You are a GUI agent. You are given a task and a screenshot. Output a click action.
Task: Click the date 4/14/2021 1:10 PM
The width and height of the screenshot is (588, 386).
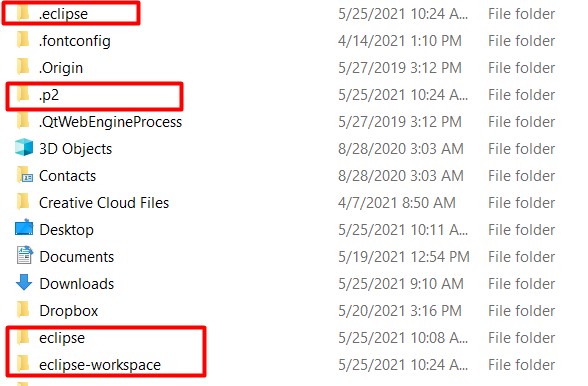click(400, 41)
